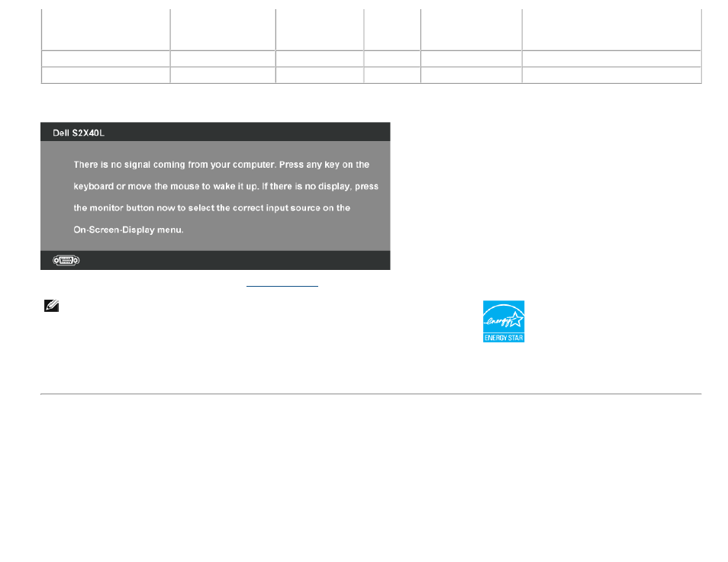
Task: Click the Energy Star logo
Action: coord(504,321)
